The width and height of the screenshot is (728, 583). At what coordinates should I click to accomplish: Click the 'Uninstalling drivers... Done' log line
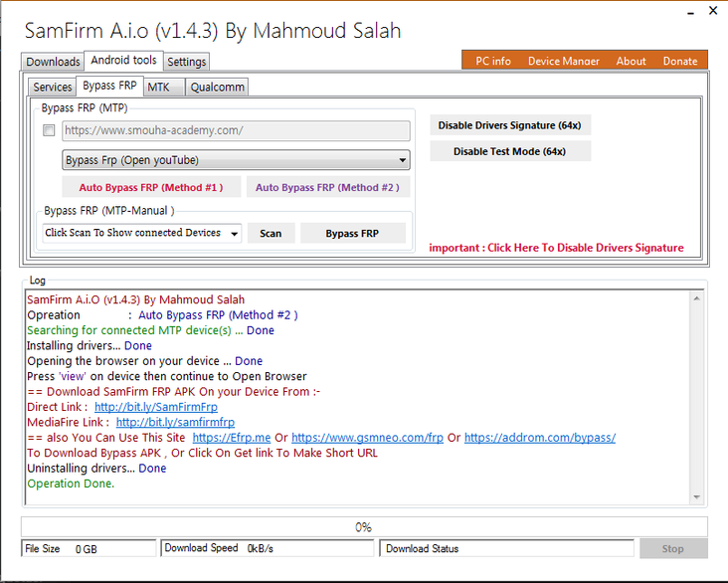pyautogui.click(x=96, y=469)
